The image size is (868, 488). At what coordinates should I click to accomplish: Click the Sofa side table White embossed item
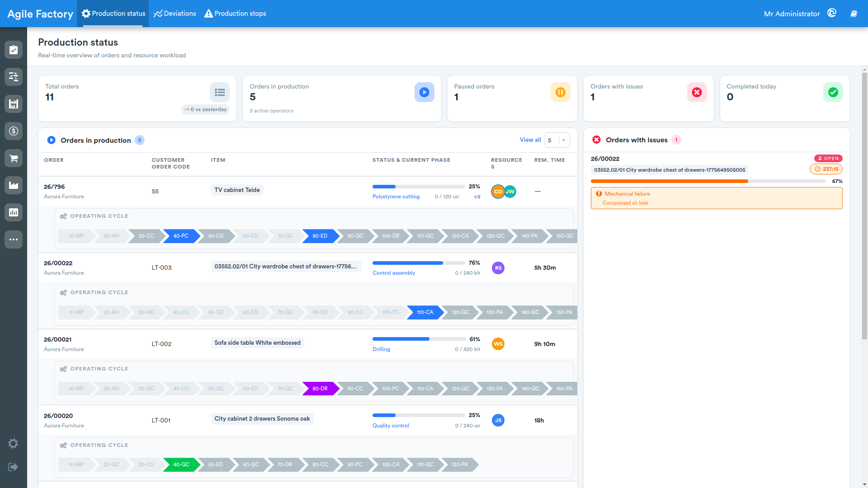(257, 343)
